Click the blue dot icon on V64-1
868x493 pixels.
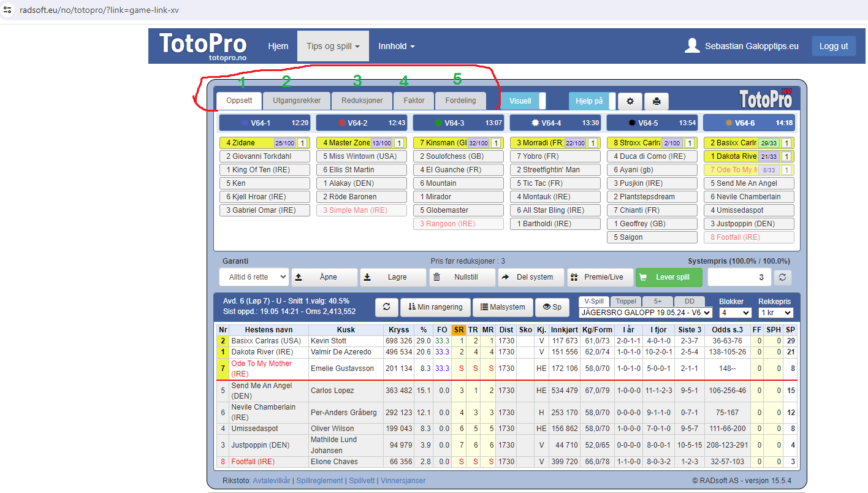point(245,123)
